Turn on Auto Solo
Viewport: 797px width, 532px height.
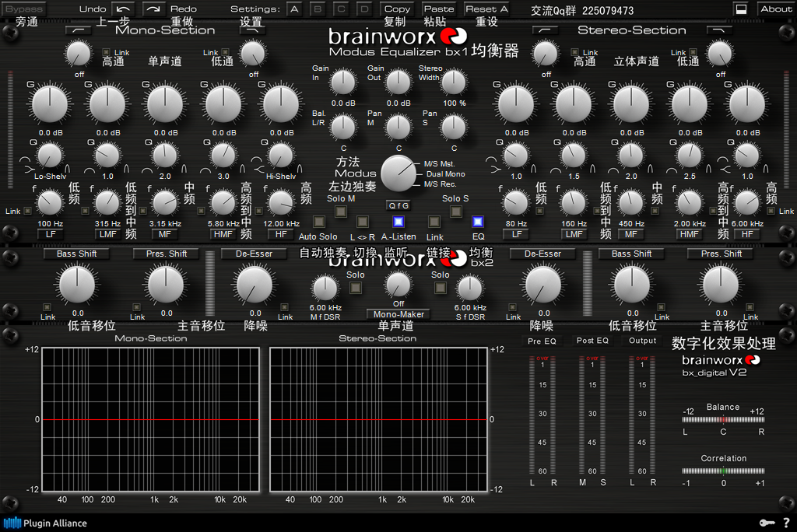[318, 222]
